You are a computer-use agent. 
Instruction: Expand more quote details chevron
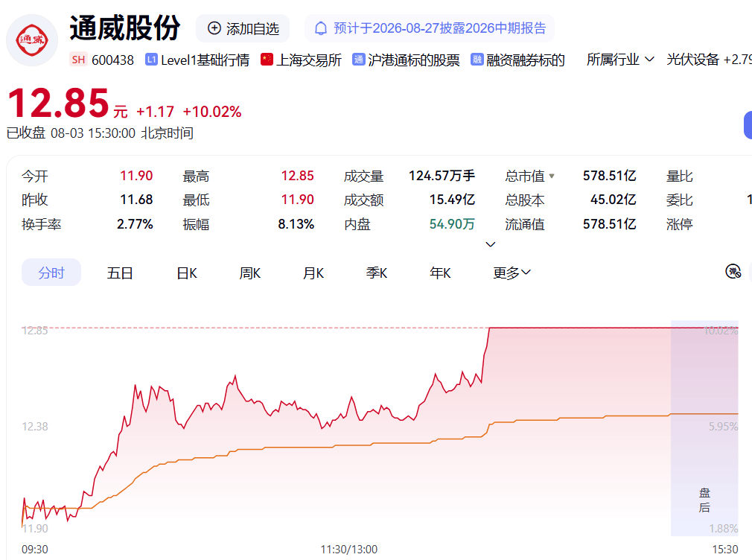coord(490,244)
